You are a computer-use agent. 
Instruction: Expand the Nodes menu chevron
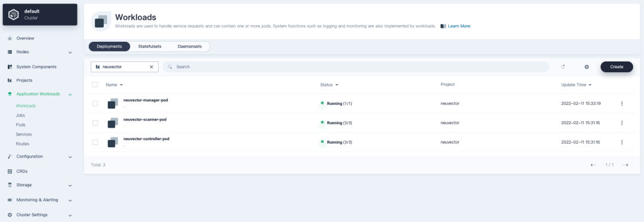[70, 53]
